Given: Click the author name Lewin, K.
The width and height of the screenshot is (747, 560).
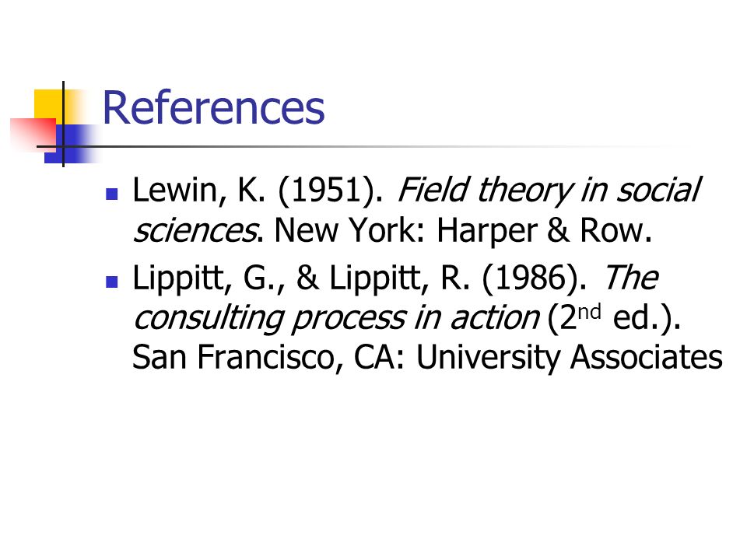Looking at the screenshot, I should tap(198, 191).
